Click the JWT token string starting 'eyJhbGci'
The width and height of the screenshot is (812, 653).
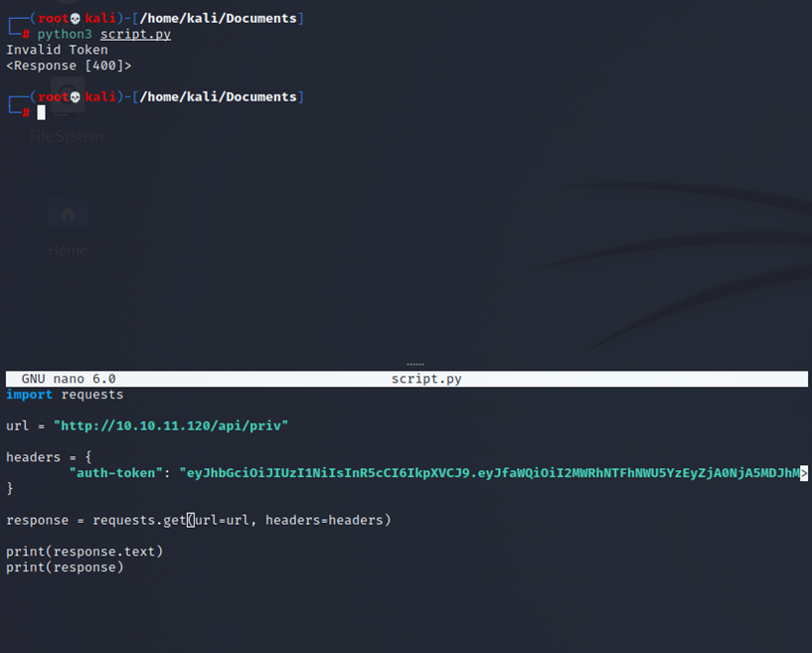pyautogui.click(x=489, y=473)
